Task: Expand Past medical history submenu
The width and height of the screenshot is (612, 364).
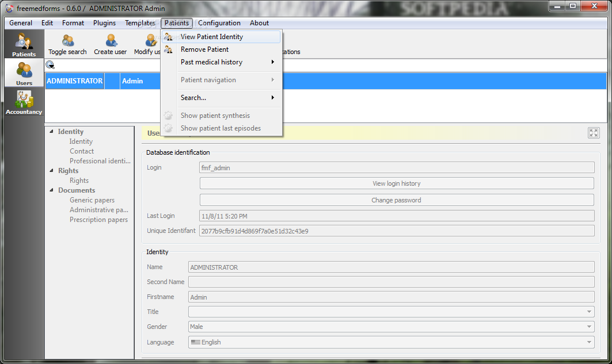Action: [221, 62]
